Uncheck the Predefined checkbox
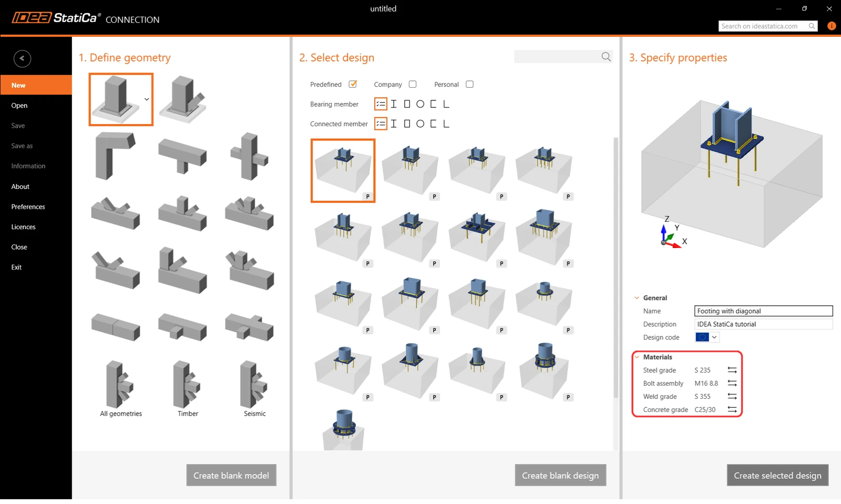841x504 pixels. tap(353, 84)
